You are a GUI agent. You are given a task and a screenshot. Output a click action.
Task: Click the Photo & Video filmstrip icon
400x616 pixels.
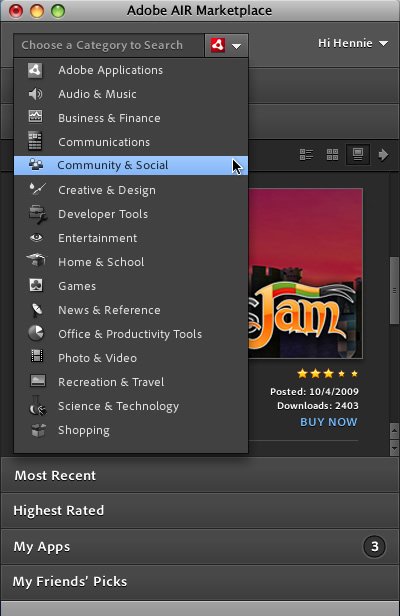(37, 356)
